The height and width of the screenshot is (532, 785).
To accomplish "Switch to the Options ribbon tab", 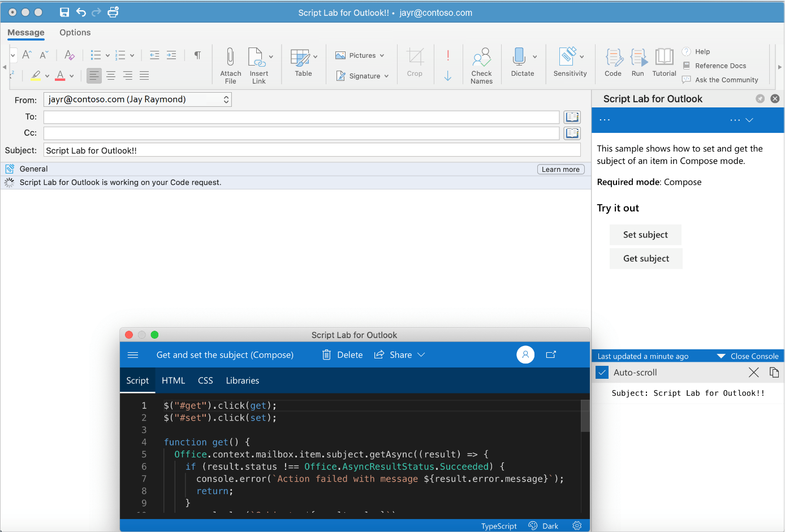I will pos(75,33).
